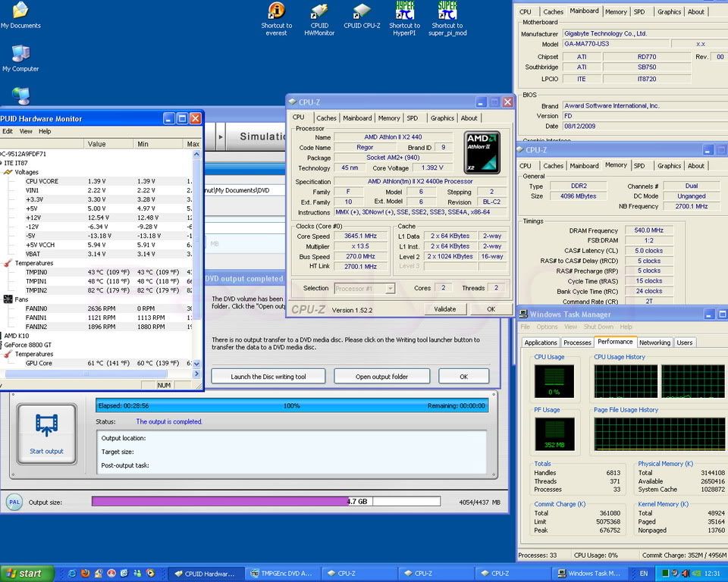Click Launch the Disc writing tool button
The image size is (728, 582).
268,377
